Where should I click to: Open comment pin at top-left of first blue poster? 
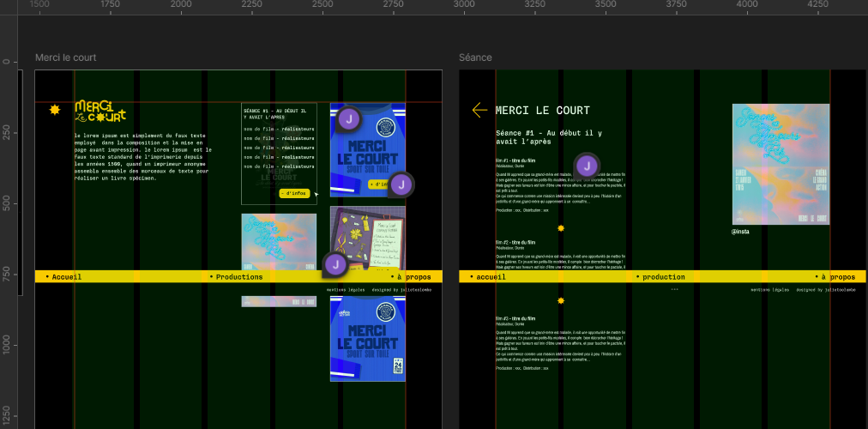coord(348,118)
